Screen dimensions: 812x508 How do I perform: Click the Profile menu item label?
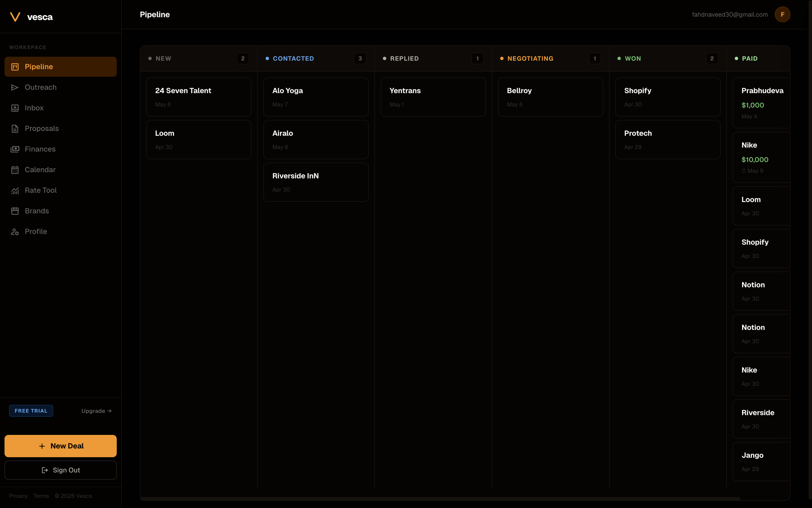[x=36, y=231]
